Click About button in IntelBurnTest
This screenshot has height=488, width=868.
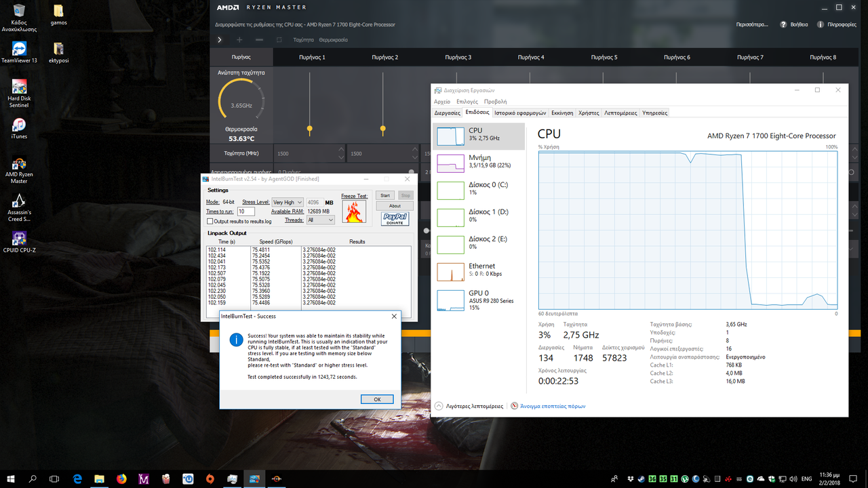pos(395,206)
